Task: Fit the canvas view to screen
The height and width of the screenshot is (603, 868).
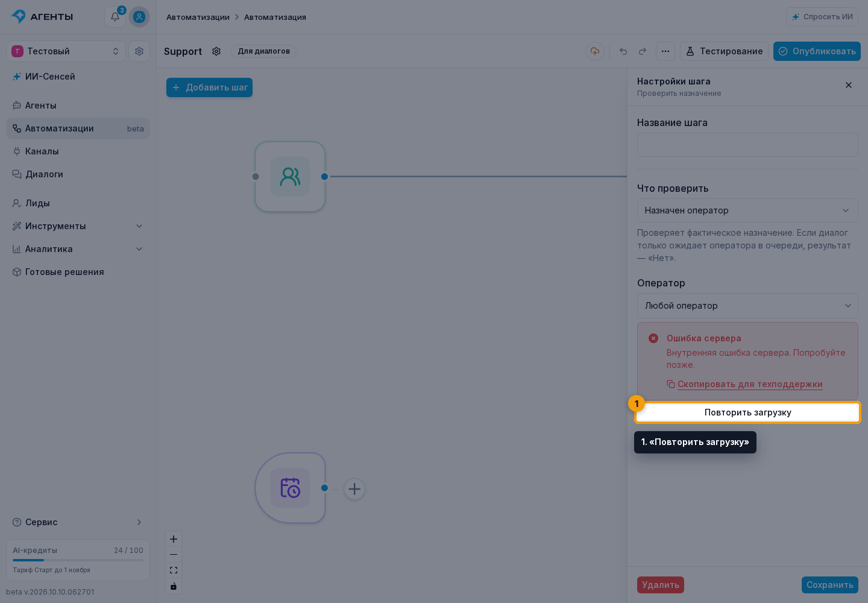Action: click(174, 570)
